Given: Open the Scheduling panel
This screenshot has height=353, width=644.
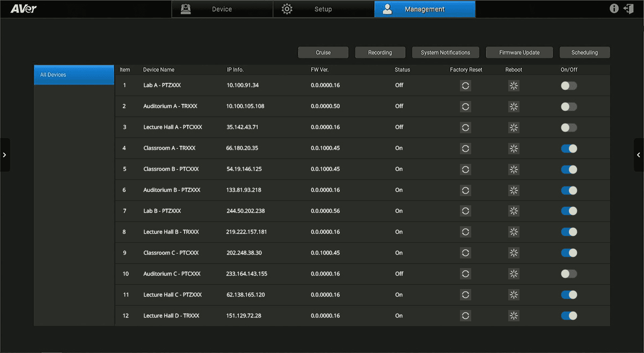Looking at the screenshot, I should pos(584,53).
